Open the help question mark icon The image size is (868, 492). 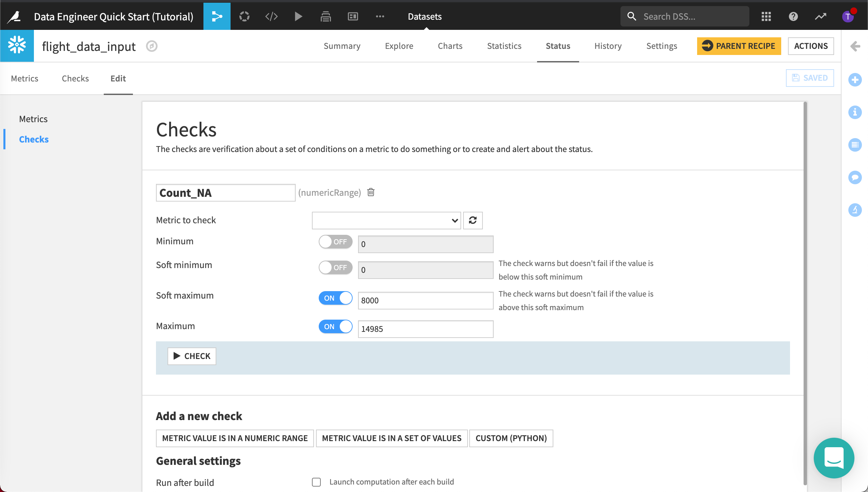[793, 16]
